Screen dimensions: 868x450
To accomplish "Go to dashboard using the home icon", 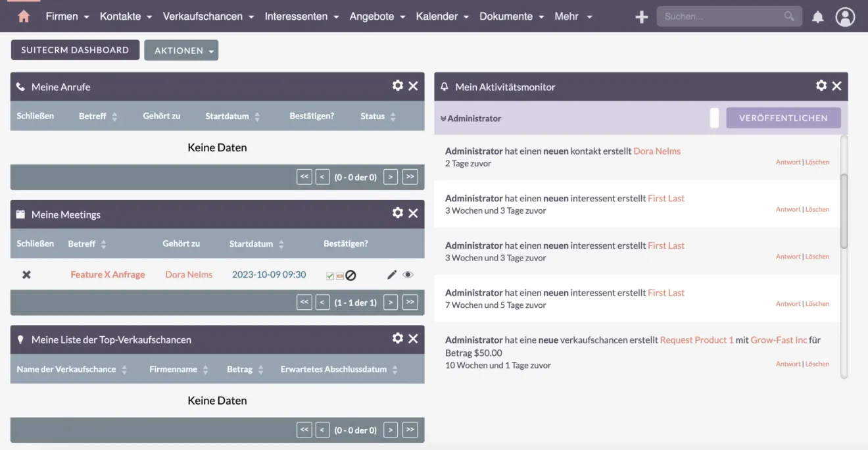I will click(22, 16).
